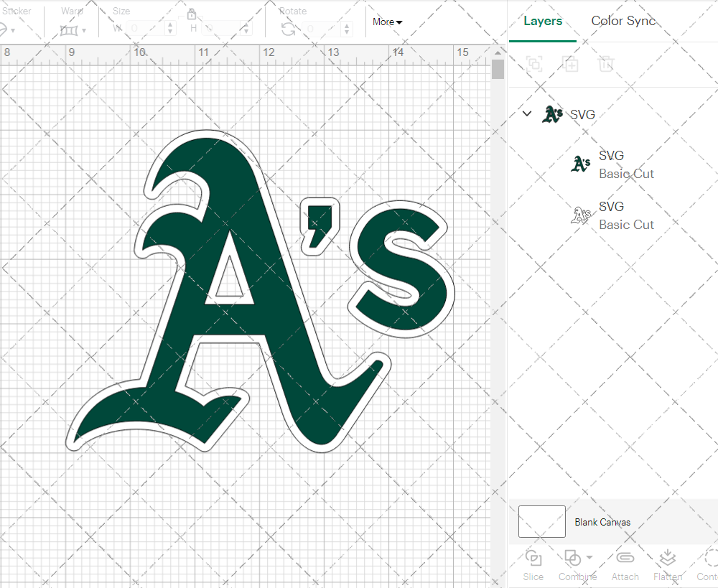This screenshot has width=718, height=588.
Task: Click the Rotate angle input field
Action: click(322, 29)
